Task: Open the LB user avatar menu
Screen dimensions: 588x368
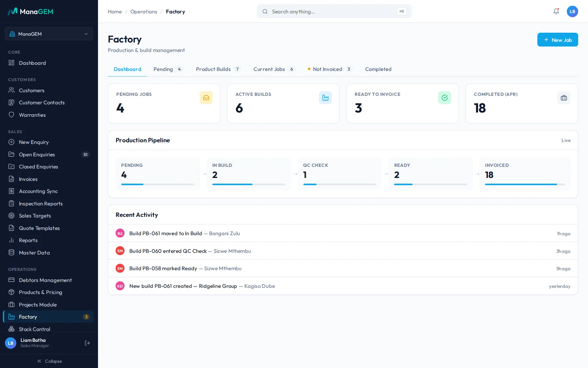Action: [572, 11]
